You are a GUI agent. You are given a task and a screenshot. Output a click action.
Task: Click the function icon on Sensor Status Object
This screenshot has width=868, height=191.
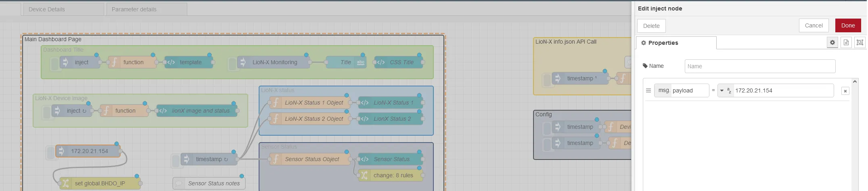[276, 159]
